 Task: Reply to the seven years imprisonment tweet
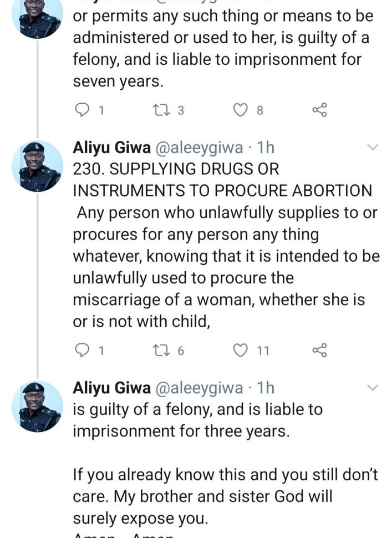(82, 110)
